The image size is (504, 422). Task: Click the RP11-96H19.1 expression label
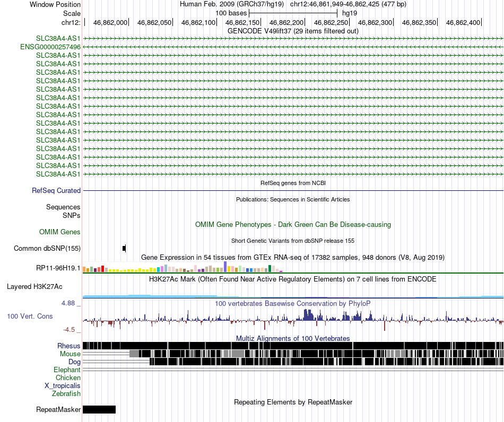tap(58, 268)
